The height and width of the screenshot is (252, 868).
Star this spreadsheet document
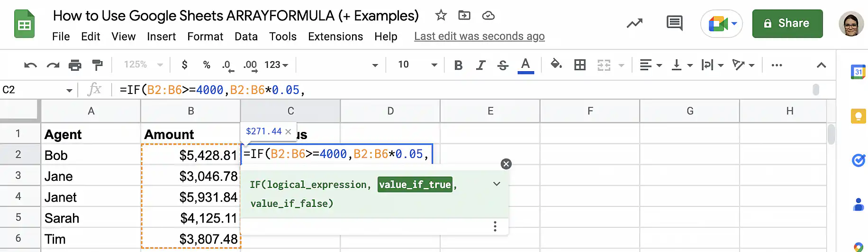[x=441, y=15]
